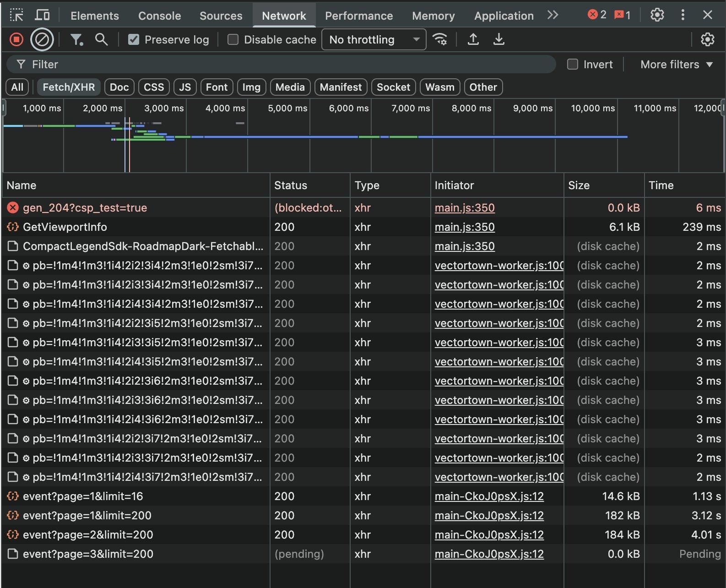Screen dimensions: 726x588
Task: Toggle the device toolbar icon
Action: coord(43,15)
